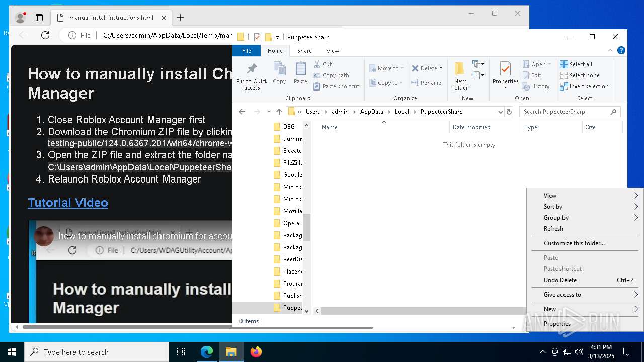
Task: Click Invert selection in the ribbon
Action: 584,86
